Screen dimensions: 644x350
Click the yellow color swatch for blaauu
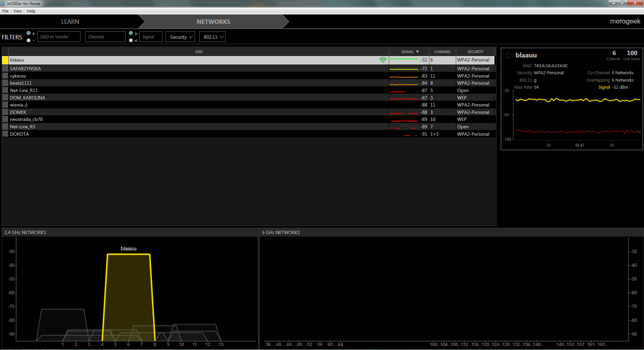5,60
